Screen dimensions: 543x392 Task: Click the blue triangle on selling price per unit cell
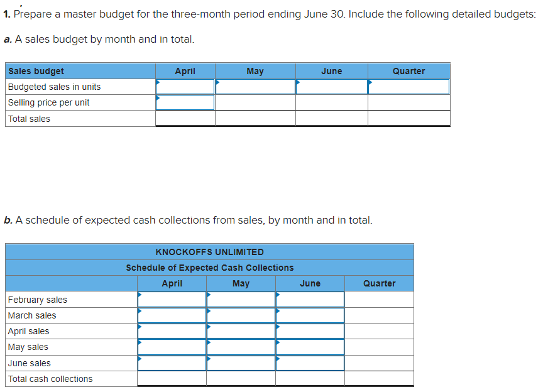(x=158, y=99)
